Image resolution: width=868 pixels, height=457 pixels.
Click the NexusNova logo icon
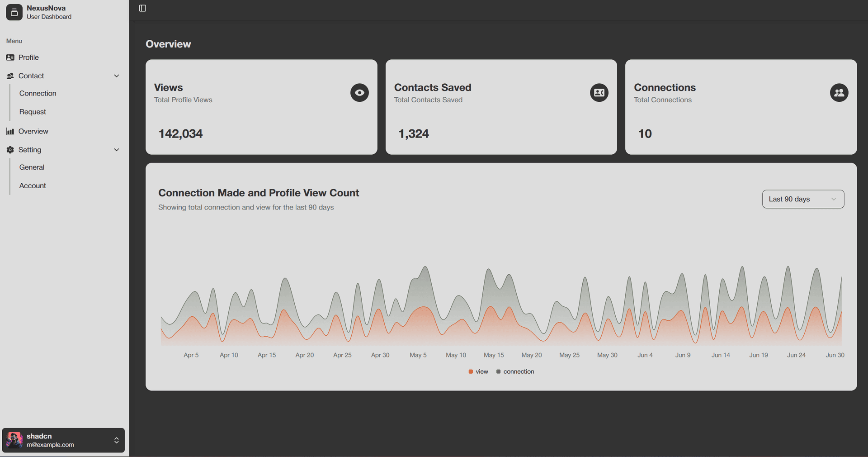[14, 12]
